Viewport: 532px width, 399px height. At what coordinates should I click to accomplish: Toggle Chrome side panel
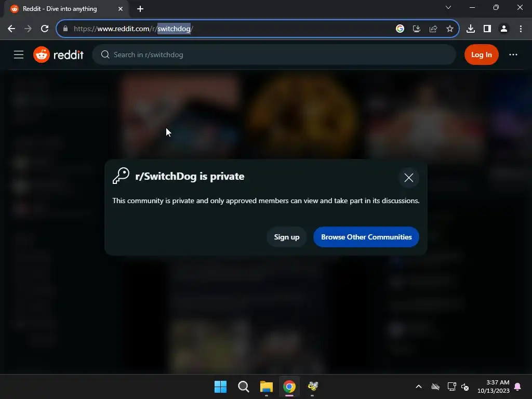[x=487, y=29]
